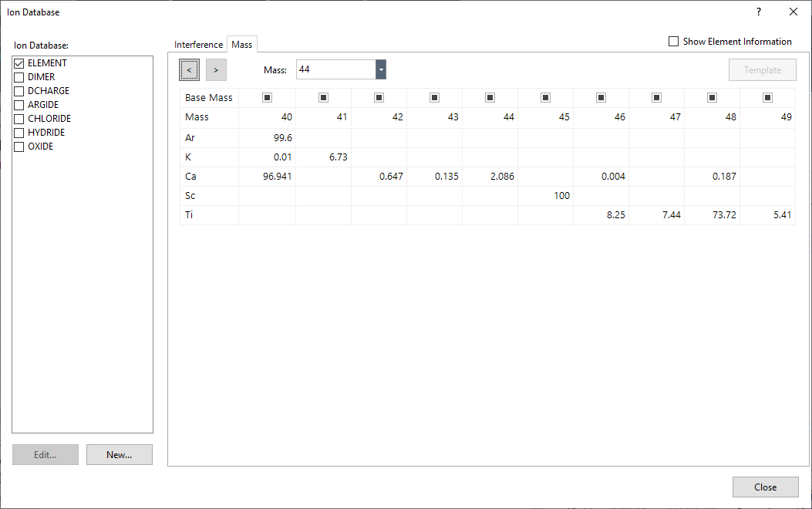The image size is (812, 509).
Task: Enable the HYDRIDE database checkbox
Action: pyautogui.click(x=19, y=133)
